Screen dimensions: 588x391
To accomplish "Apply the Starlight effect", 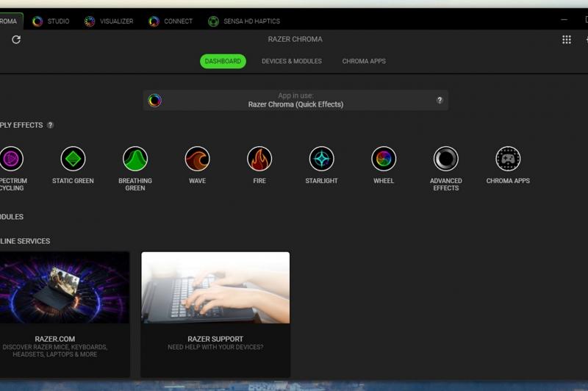I will click(x=321, y=159).
